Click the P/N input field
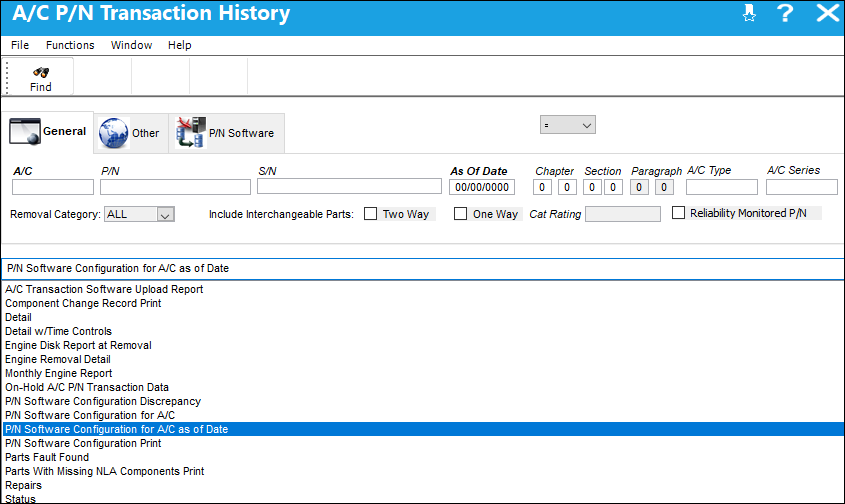The image size is (845, 504). pyautogui.click(x=175, y=187)
